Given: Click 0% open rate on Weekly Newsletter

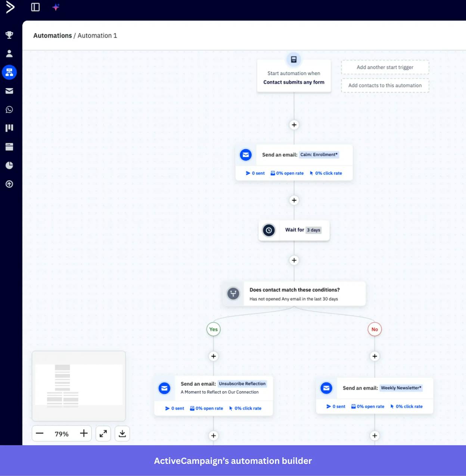Looking at the screenshot, I should coord(368,407).
